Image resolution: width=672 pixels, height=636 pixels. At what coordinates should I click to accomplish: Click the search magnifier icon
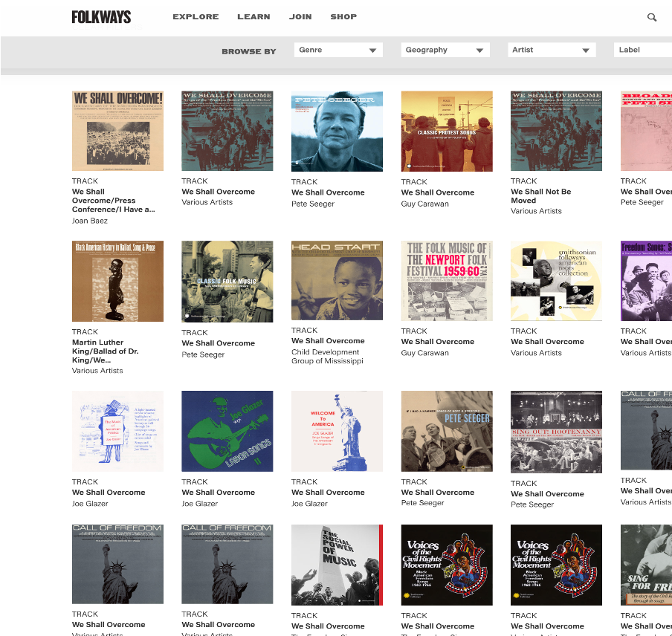pyautogui.click(x=651, y=17)
